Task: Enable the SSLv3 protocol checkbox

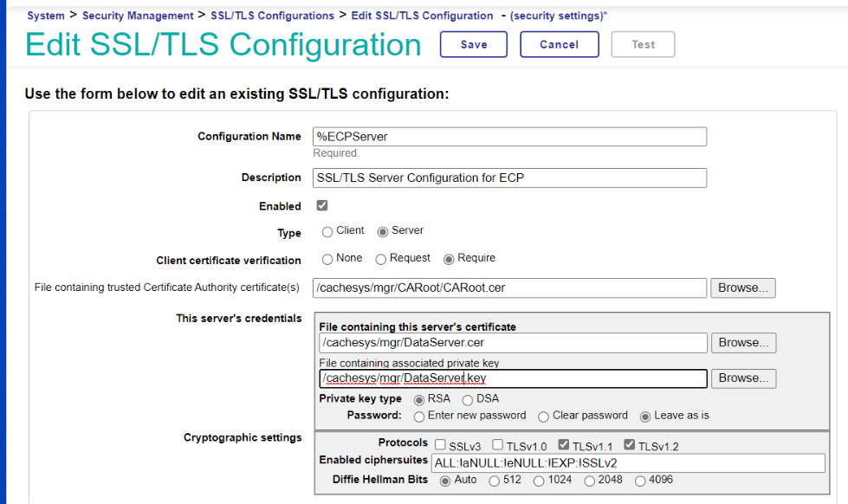Action: coord(440,445)
